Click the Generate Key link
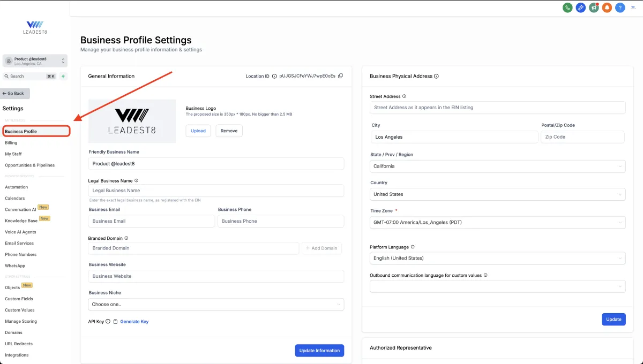Screen dimensions: 643x364 tap(134, 322)
